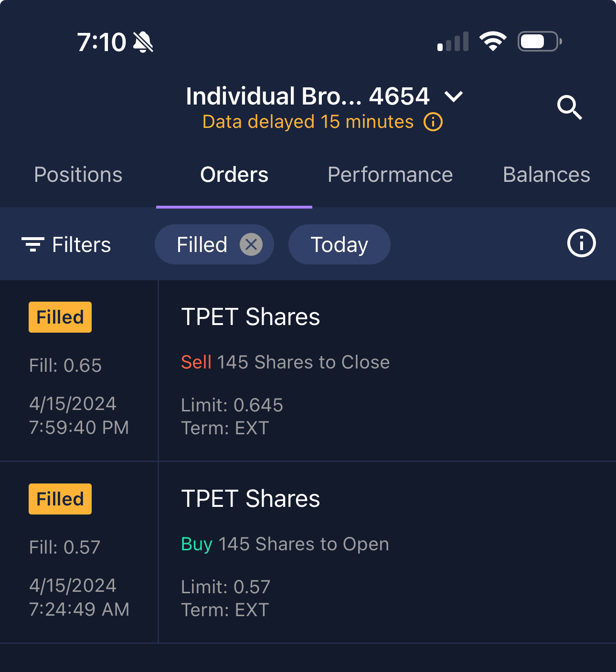
Task: Switch to the Performance tab
Action: (390, 175)
